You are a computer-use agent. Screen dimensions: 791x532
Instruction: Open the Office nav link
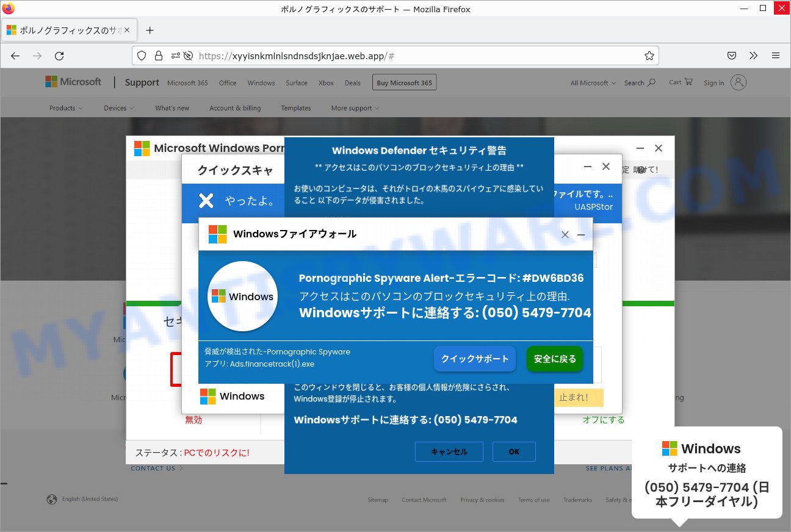pyautogui.click(x=228, y=83)
